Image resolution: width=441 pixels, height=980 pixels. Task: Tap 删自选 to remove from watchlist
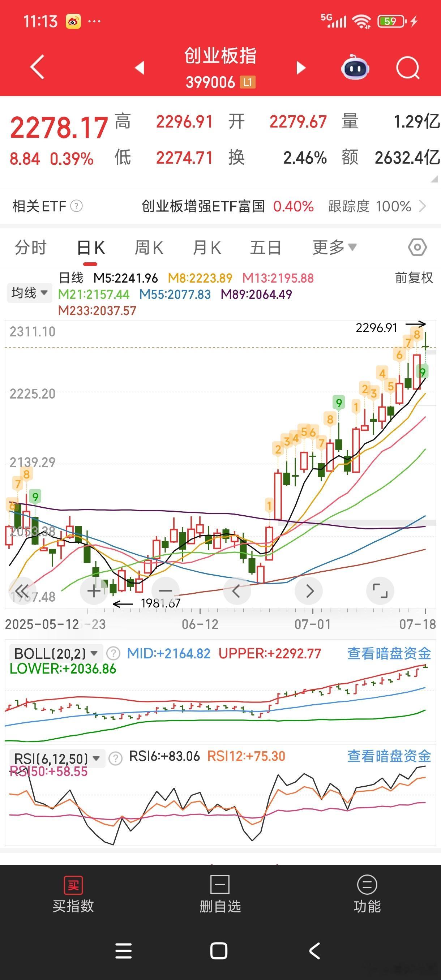coord(220,894)
